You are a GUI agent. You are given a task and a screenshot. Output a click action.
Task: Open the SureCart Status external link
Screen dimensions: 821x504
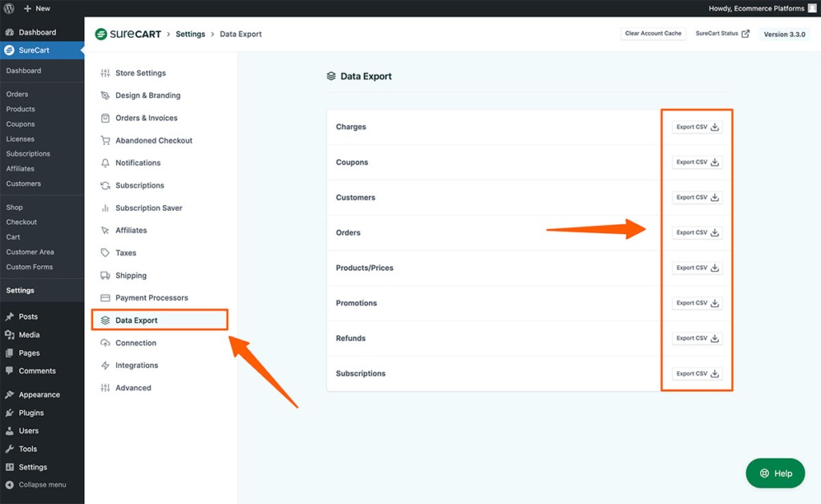(722, 34)
